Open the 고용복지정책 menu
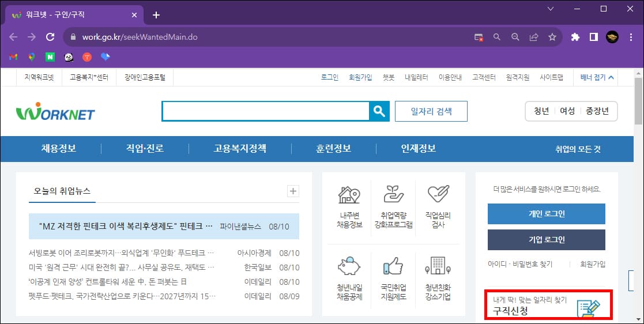This screenshot has width=644, height=324. [x=240, y=149]
